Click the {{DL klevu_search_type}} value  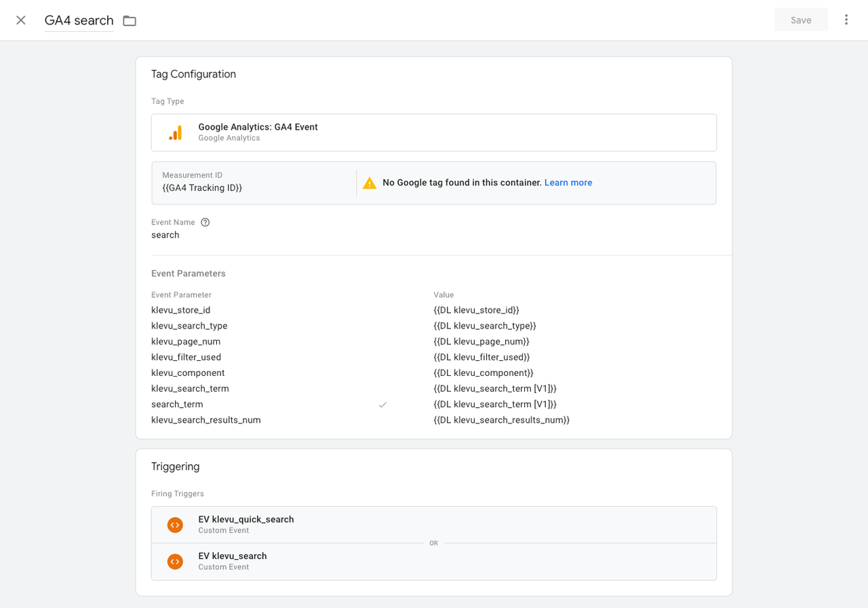[485, 326]
